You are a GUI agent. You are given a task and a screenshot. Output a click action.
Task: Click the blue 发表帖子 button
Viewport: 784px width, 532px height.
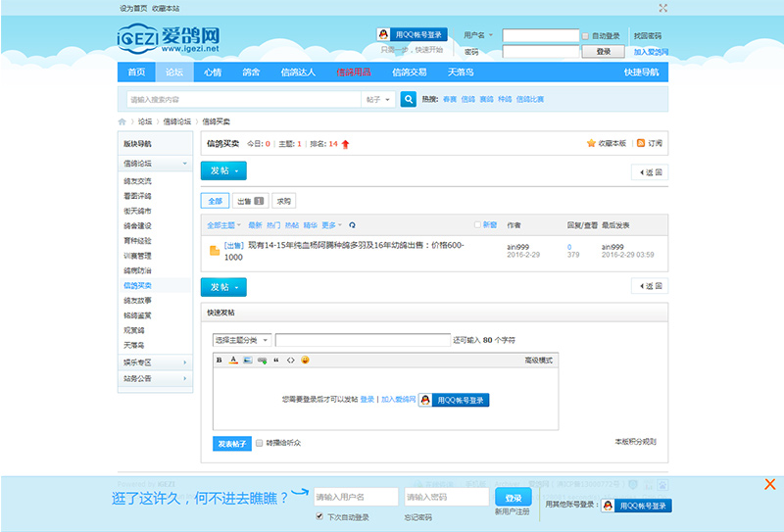[232, 444]
